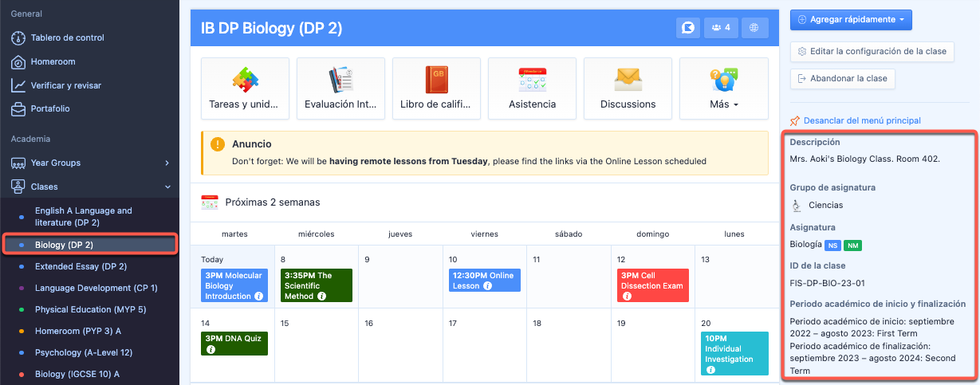Click Abandonar la clase button

(x=841, y=79)
